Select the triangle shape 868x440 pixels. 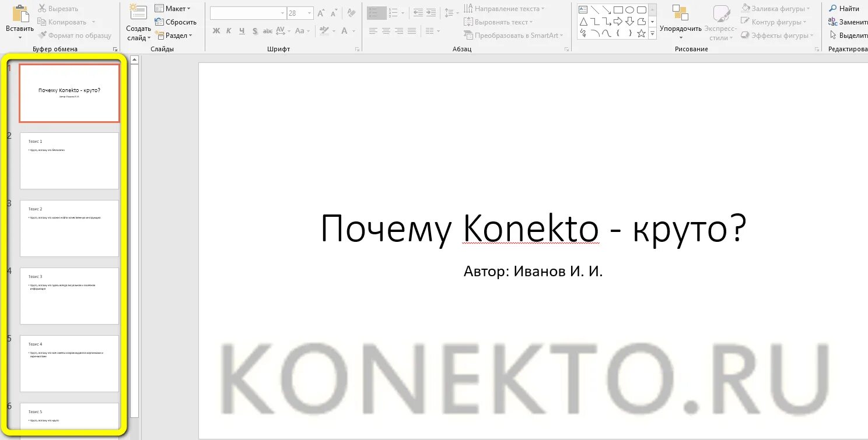[x=583, y=22]
